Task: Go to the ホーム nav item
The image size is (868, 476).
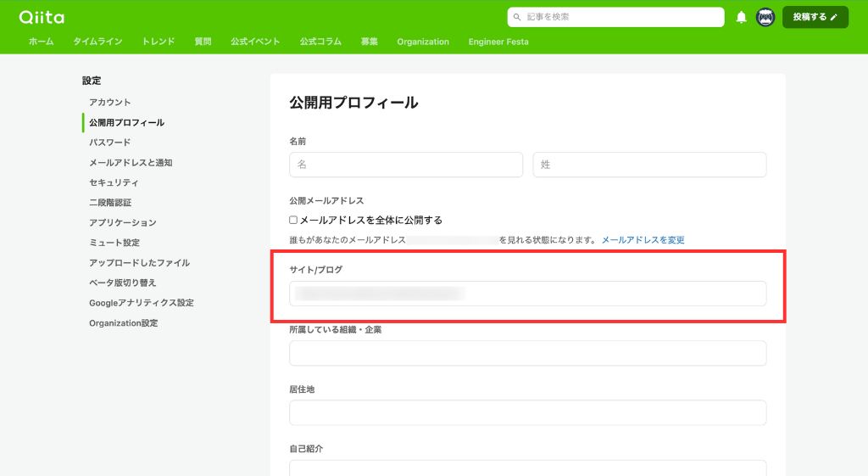Action: click(42, 42)
